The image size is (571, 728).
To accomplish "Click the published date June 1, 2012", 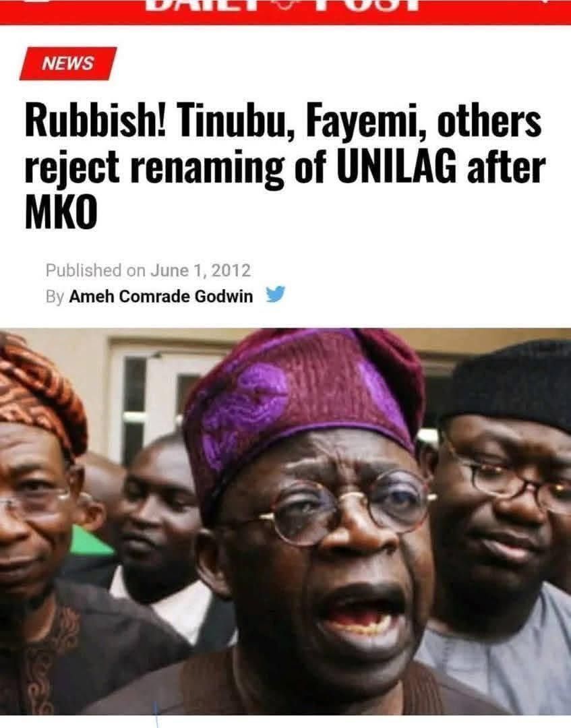I will click(200, 270).
